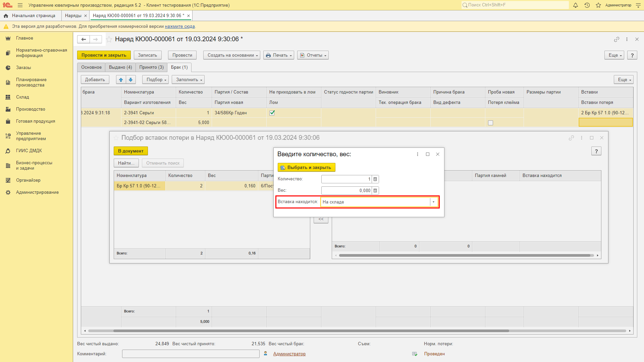644x362 pixels.
Task: Open Заполнить dropdown button
Action: click(x=188, y=79)
